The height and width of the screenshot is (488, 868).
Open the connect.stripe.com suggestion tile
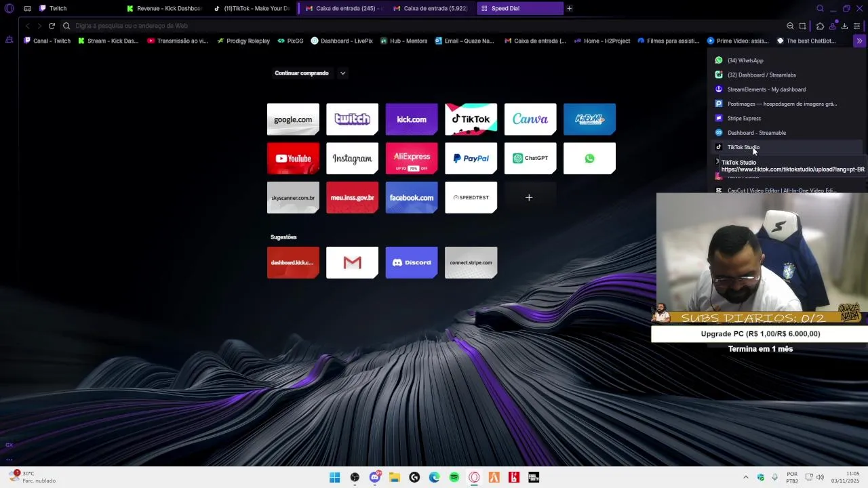[x=471, y=262]
